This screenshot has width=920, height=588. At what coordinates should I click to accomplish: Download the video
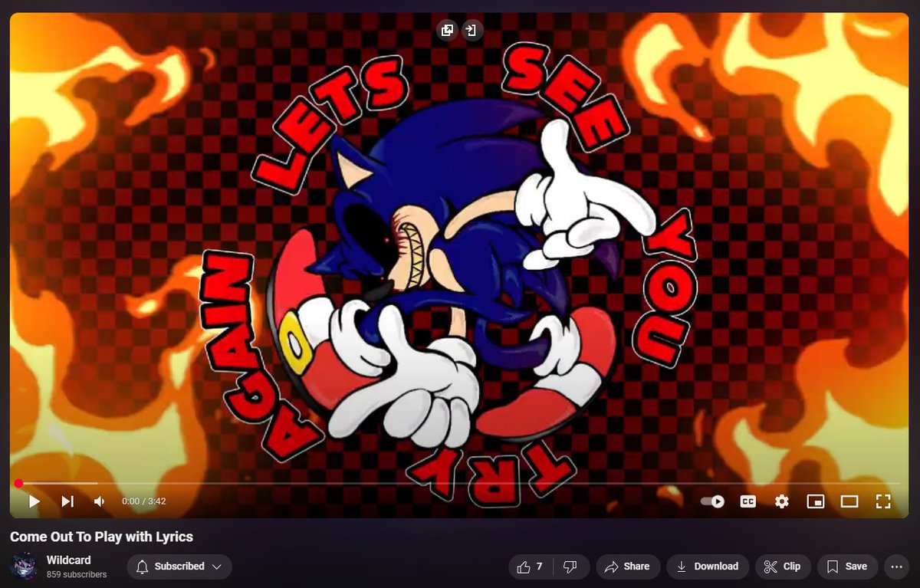708,567
